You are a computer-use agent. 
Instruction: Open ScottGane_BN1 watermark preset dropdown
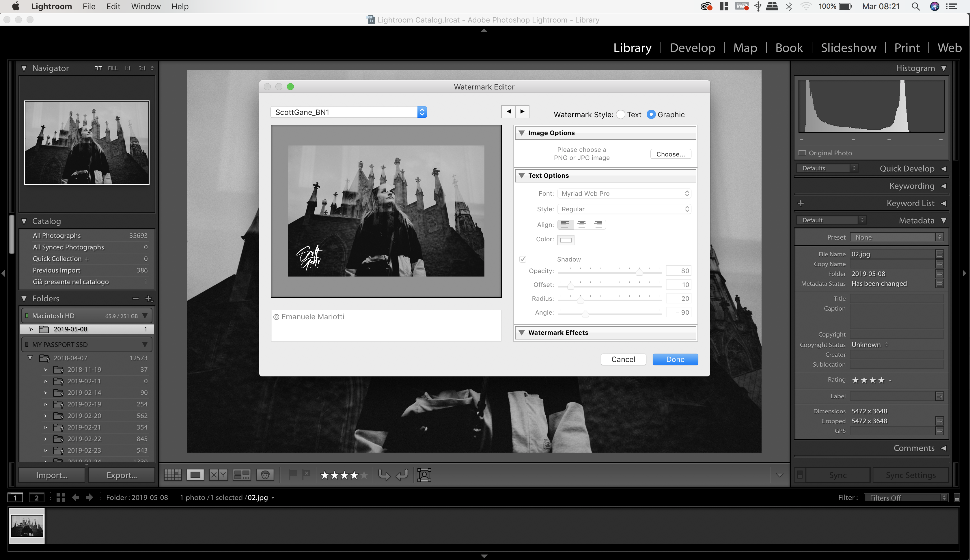(x=348, y=112)
